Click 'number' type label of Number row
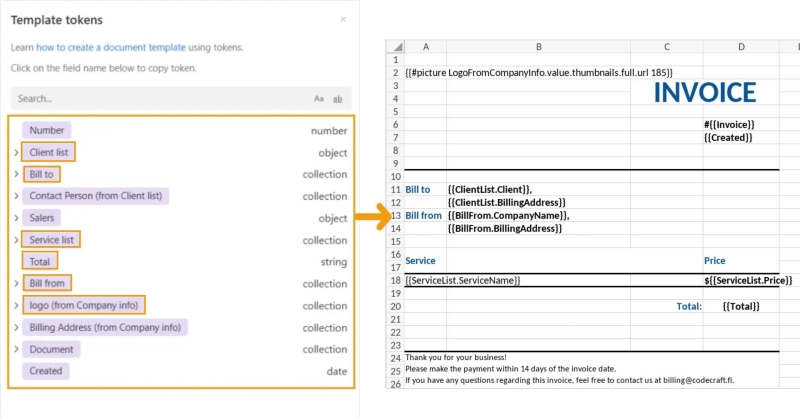The image size is (800, 418). [329, 131]
